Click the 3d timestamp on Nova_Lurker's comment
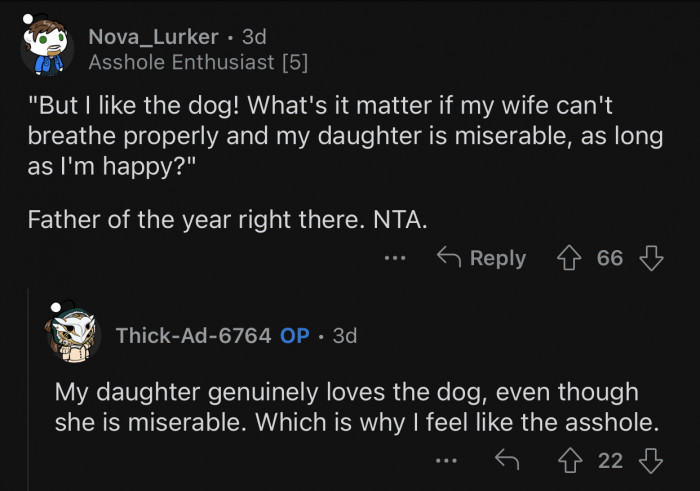The height and width of the screenshot is (491, 700). coord(254,37)
